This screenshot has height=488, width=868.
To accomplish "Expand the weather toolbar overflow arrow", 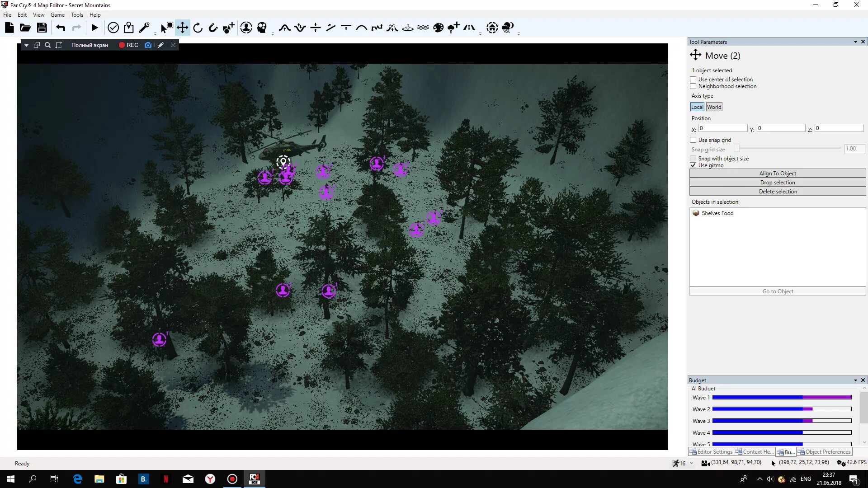I will pos(519,34).
